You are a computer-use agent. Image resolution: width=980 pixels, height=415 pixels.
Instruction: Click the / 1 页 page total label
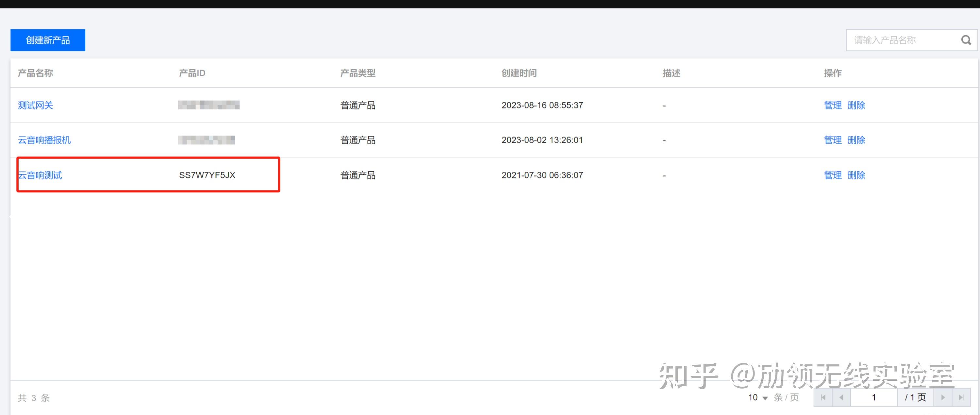915,397
